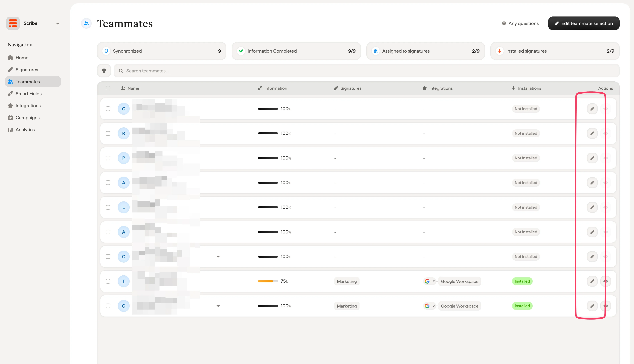Edit teammate in row P via pencil

[x=592, y=158]
